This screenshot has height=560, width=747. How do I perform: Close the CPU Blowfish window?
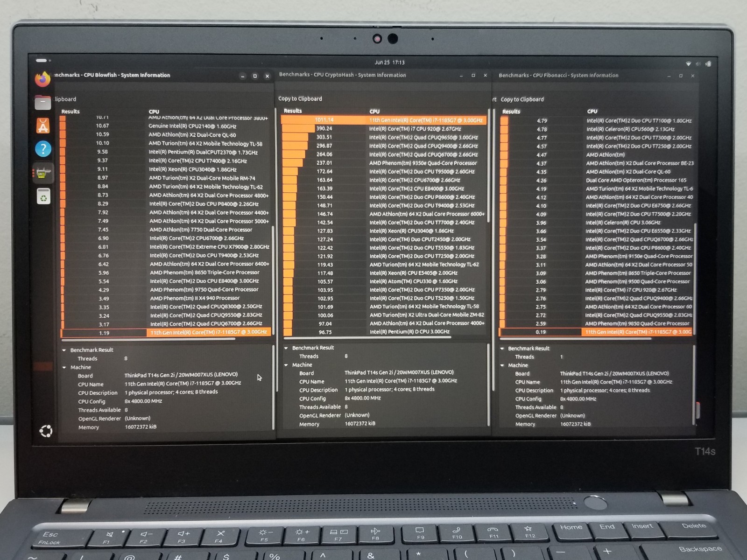pos(267,76)
